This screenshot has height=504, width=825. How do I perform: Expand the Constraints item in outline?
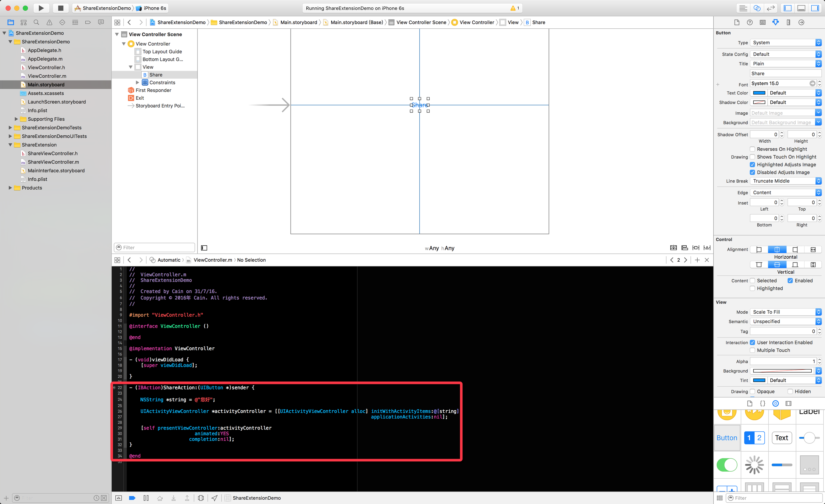pos(137,82)
